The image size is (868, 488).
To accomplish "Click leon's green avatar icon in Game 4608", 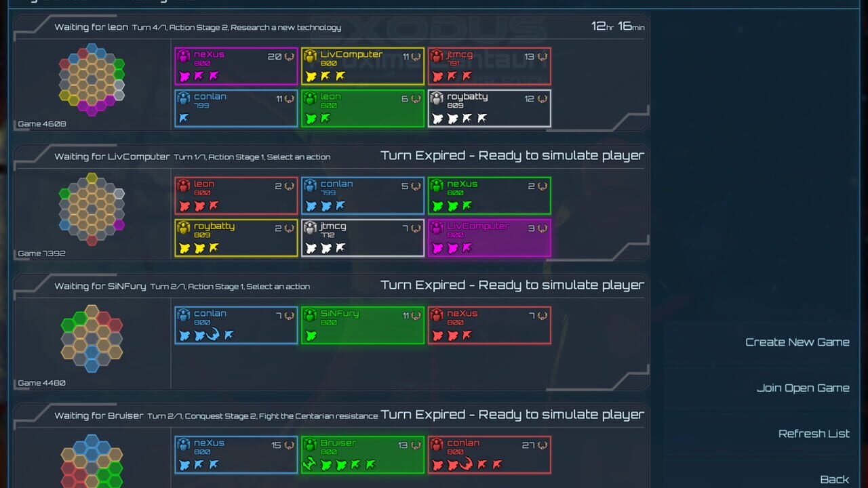I will click(311, 98).
